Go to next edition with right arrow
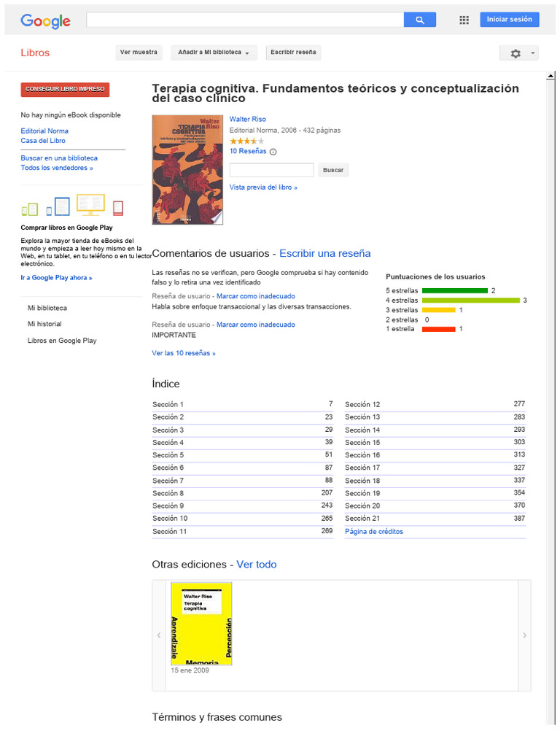Image resolution: width=560 pixels, height=747 pixels. [524, 635]
